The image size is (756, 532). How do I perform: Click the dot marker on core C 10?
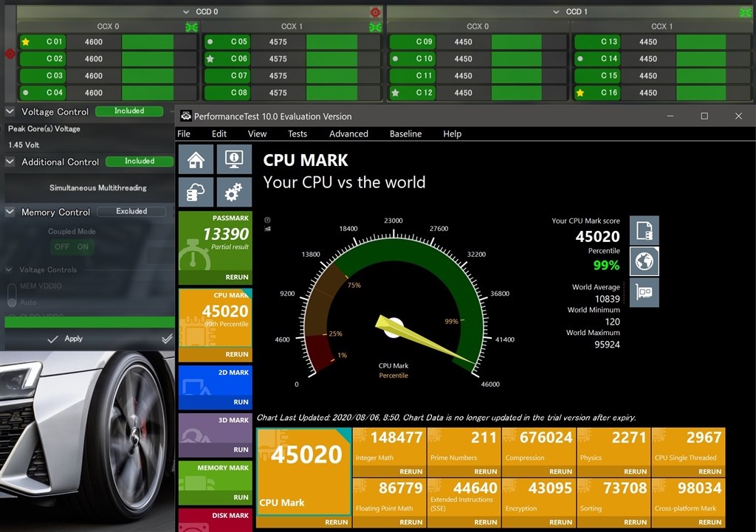pos(395,59)
